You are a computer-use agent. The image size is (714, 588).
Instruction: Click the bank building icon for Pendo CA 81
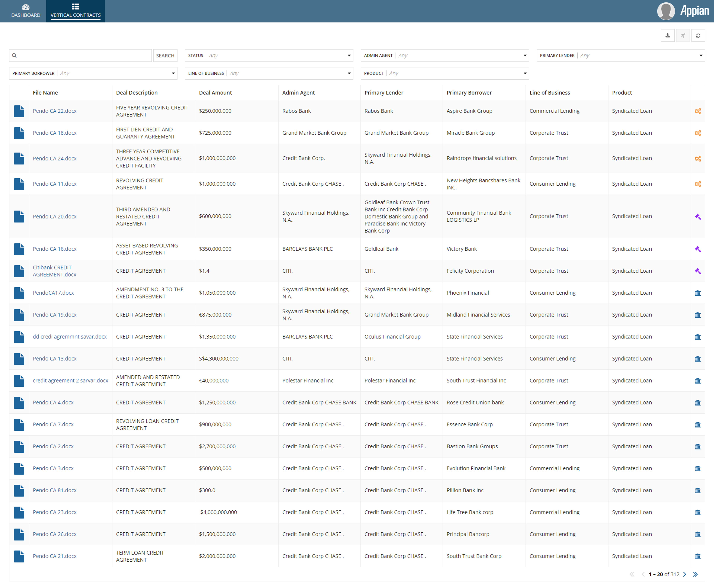click(698, 490)
